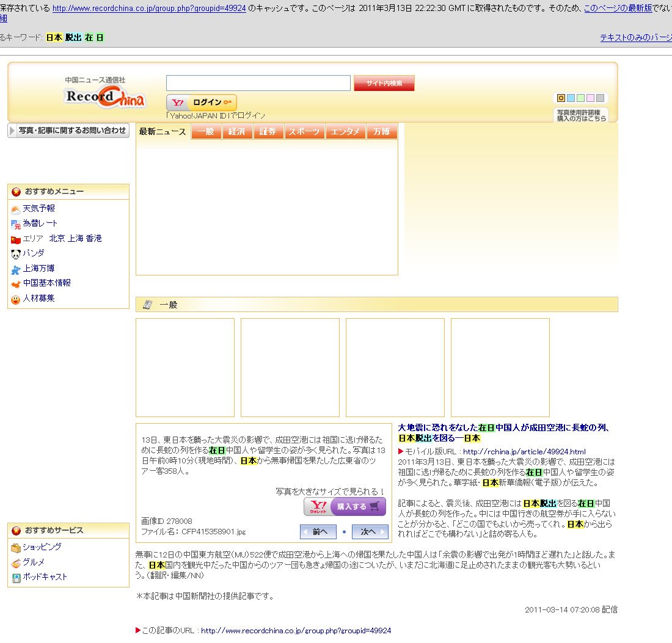The image size is (672, 643).
Task: Click the shopping bag icon
Action: click(16, 548)
